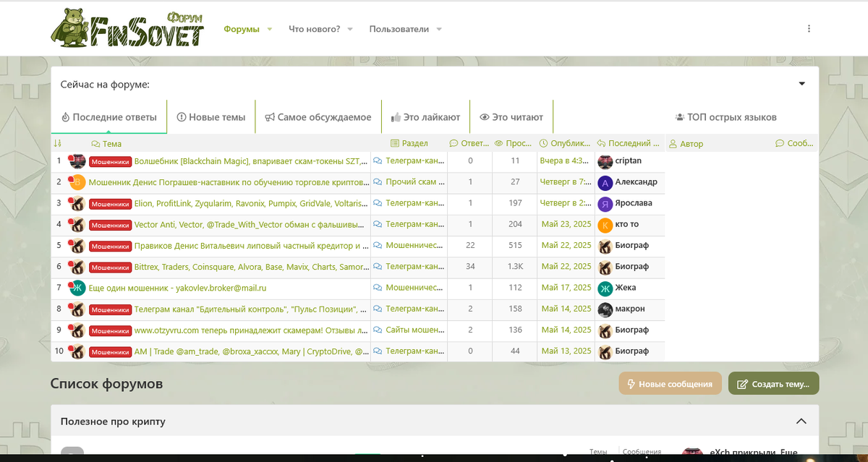This screenshot has height=462, width=868.
Task: Open avatar next to 'Vector Anti' thread
Action: point(77,225)
